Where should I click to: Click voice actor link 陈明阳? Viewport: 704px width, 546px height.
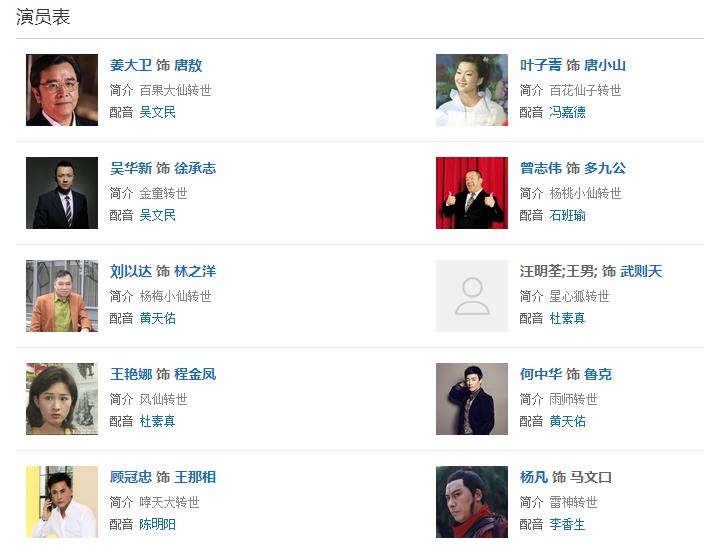(157, 524)
